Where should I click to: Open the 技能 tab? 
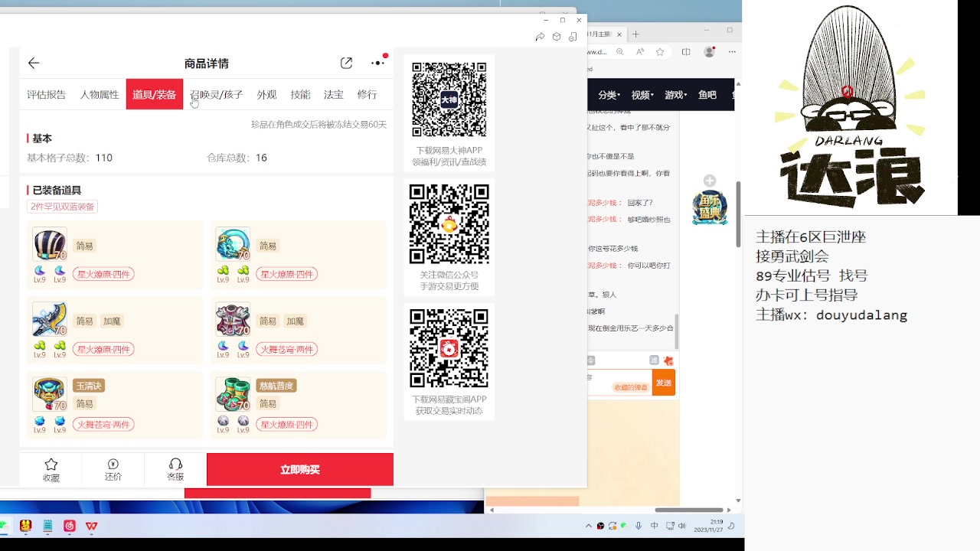[300, 95]
